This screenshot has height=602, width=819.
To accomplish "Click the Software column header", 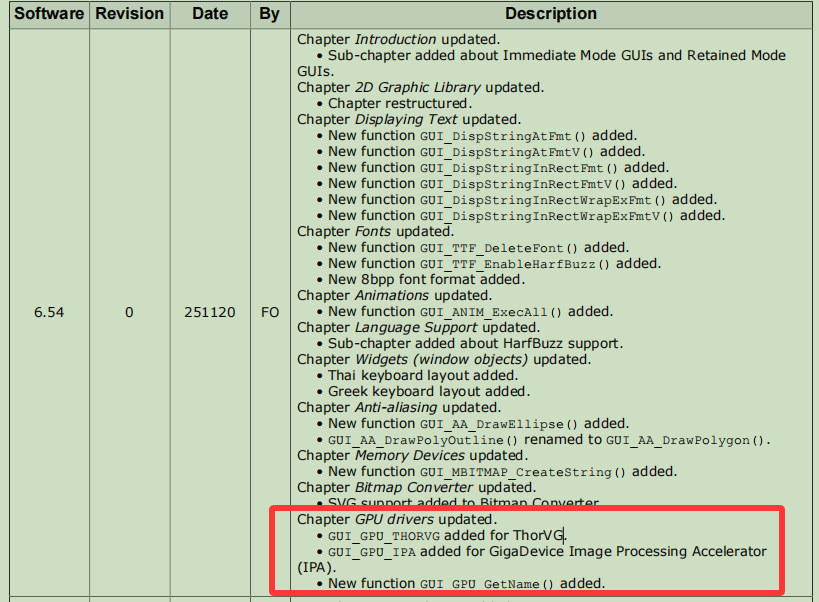I will [47, 14].
